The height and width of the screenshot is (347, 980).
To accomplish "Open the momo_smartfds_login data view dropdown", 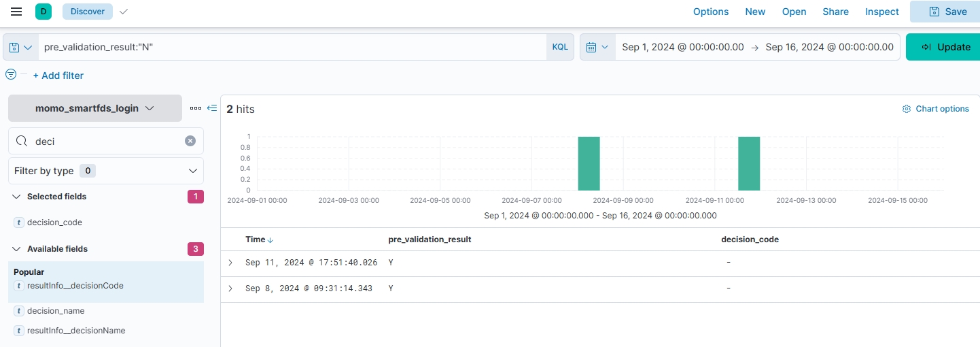I will click(95, 108).
